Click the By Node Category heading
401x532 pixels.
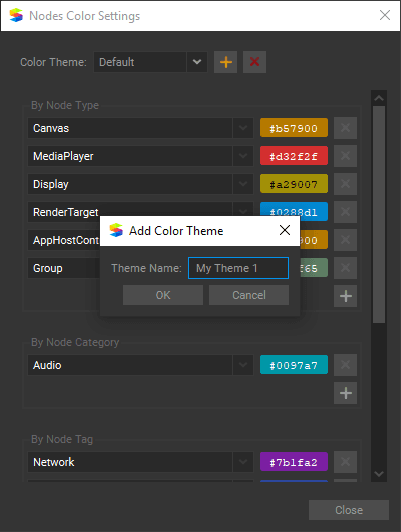tap(75, 342)
